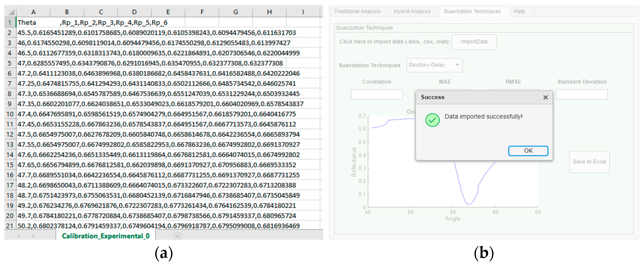Switch to the Hybrid Analysis tab
This screenshot has height=266, width=644.
tap(412, 12)
